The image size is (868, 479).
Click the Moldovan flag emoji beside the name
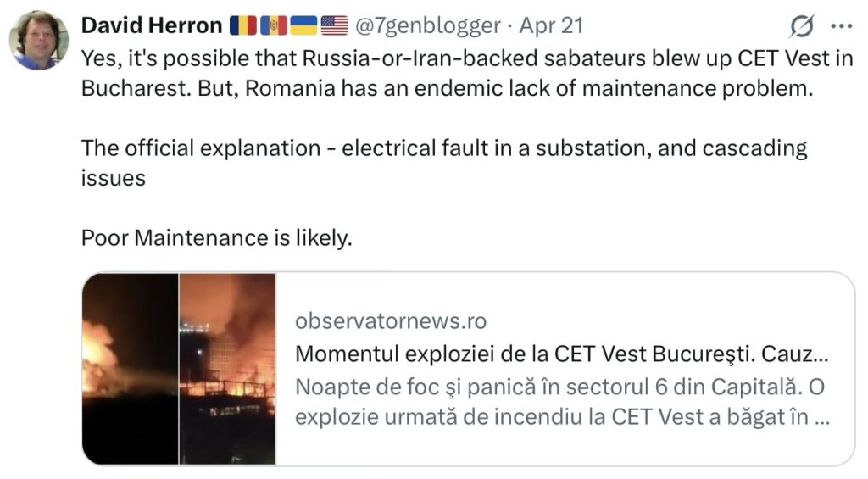click(x=273, y=26)
